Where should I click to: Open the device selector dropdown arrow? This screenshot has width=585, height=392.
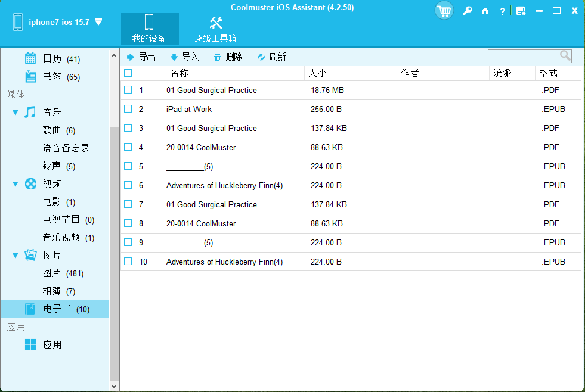click(98, 23)
